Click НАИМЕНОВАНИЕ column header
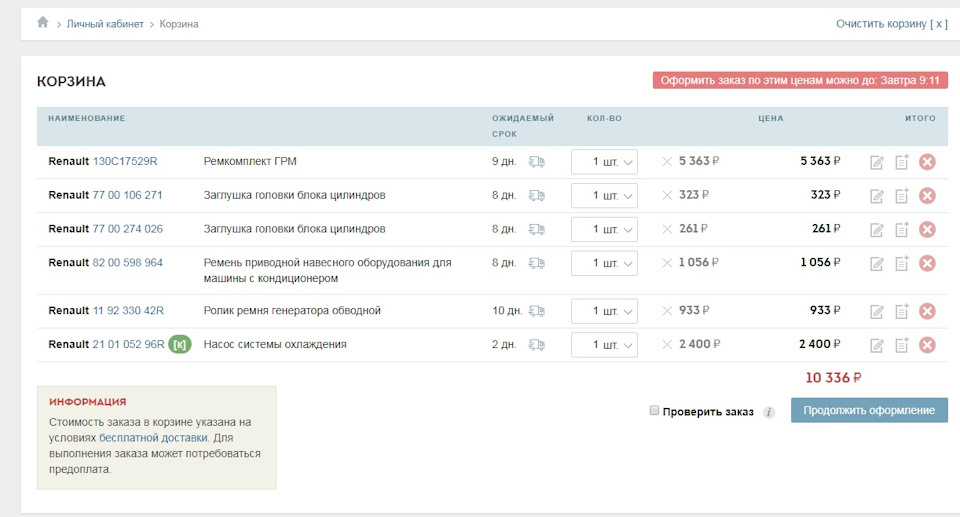 87,118
